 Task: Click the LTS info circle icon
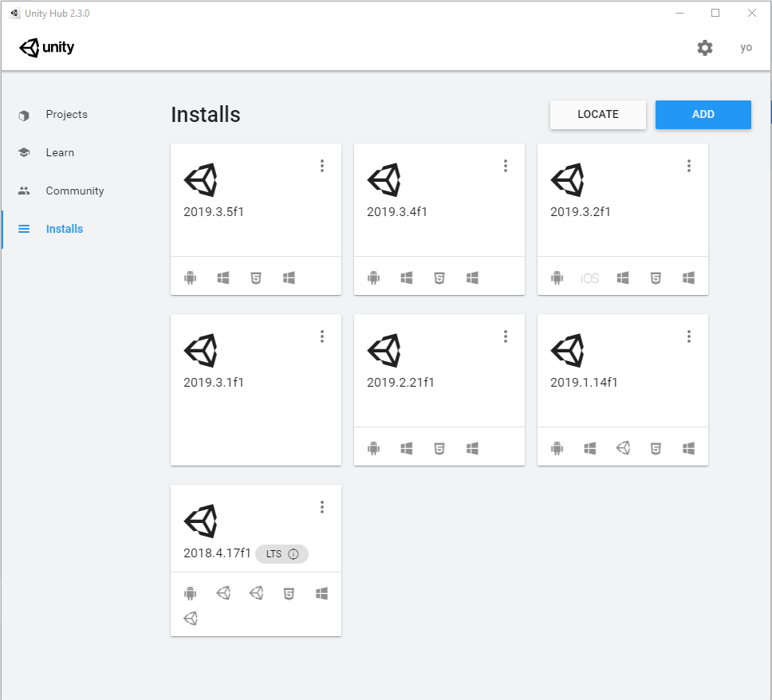point(293,554)
